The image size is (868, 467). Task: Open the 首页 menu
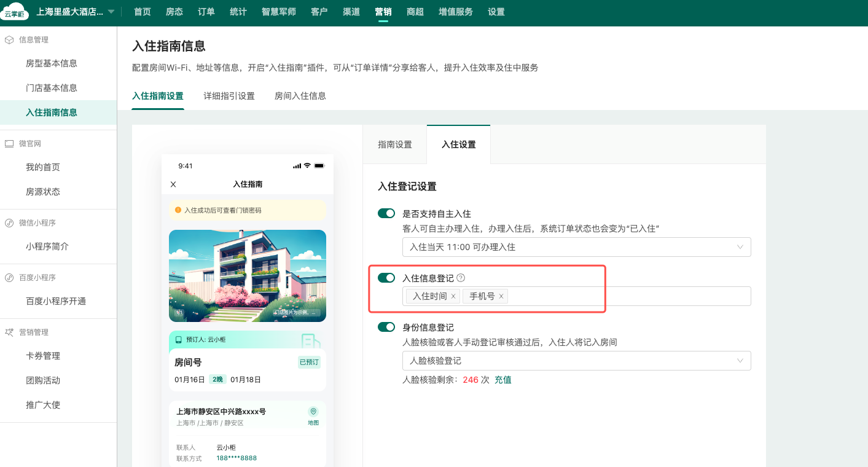(x=142, y=12)
